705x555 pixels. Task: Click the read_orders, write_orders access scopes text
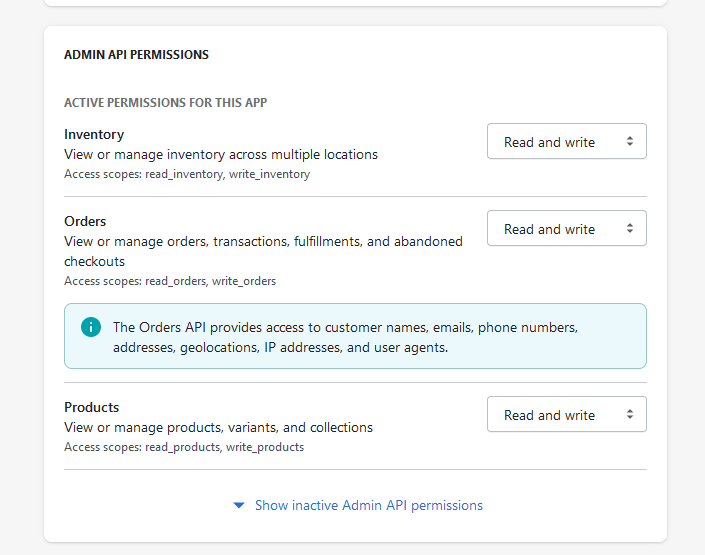pos(170,281)
